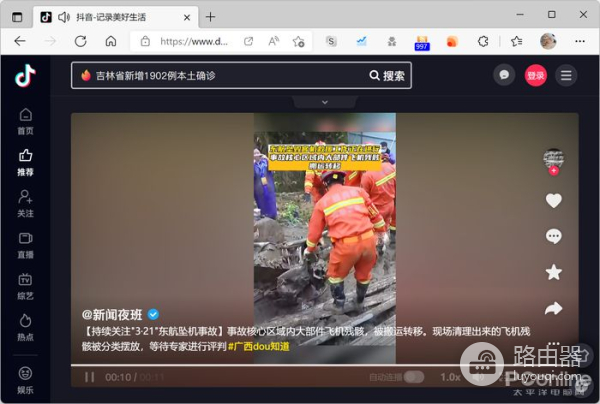Image resolution: width=600 pixels, height=404 pixels.
Task: Open comments with the speech bubble icon
Action: 553,236
